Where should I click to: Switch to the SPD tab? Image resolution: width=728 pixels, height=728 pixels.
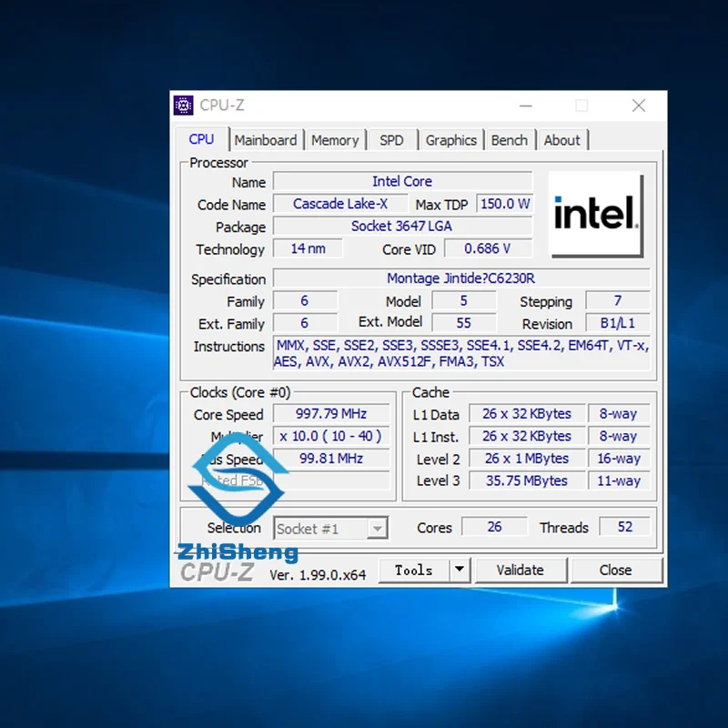point(391,140)
